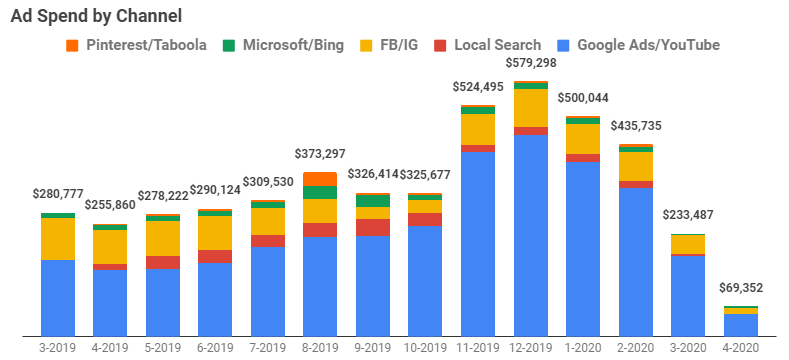
Task: Click the 8-2019 axis label
Action: click(321, 348)
